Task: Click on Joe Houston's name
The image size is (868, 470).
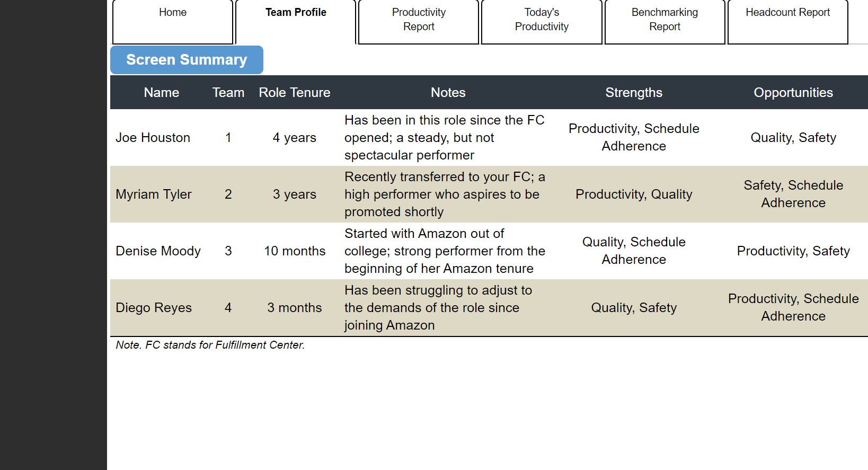Action: (153, 137)
